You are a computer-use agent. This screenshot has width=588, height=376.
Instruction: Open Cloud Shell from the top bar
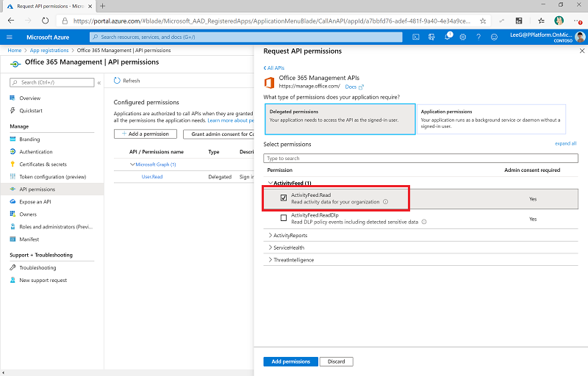[x=416, y=37]
